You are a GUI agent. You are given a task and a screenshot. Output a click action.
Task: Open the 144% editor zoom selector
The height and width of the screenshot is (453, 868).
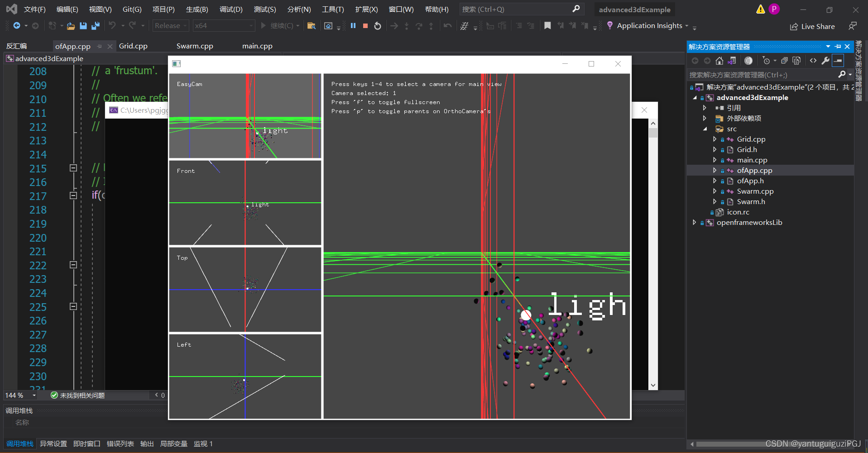(x=19, y=395)
